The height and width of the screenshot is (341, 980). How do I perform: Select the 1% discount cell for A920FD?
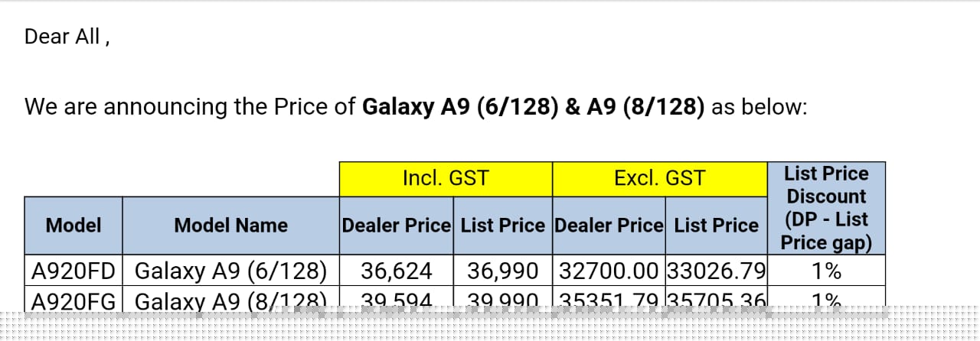coord(826,271)
